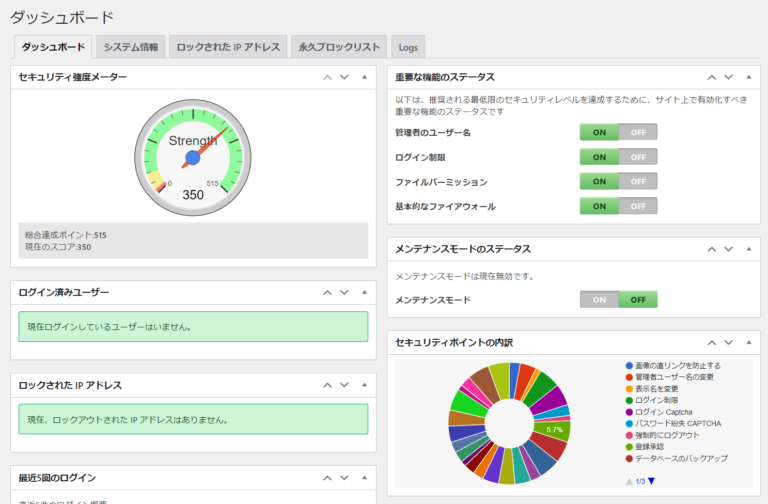
Task: Go to previous chart legend page
Action: 629,481
